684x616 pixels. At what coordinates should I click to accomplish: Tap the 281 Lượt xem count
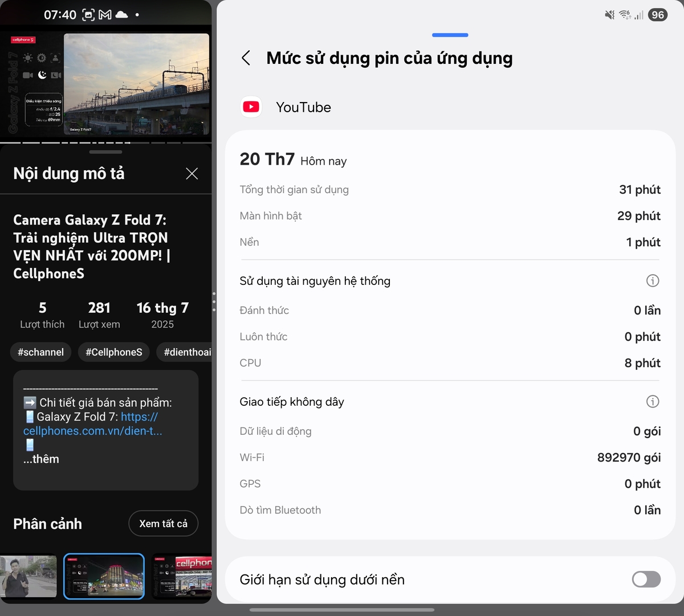pos(99,315)
